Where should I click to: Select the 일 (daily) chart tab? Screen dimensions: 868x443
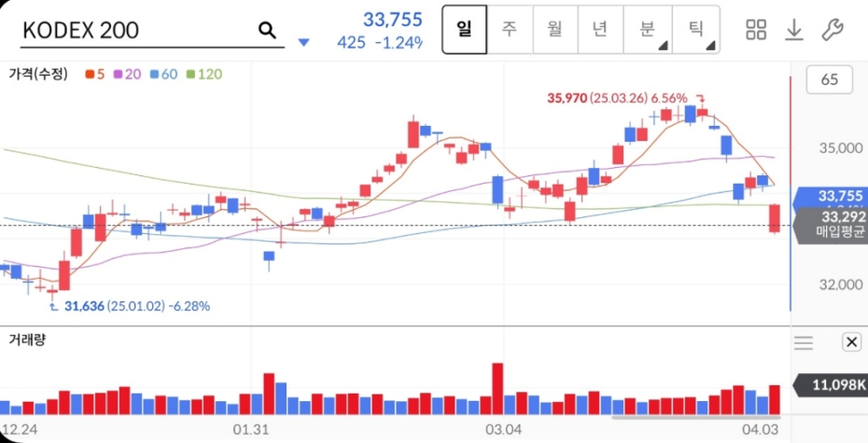[464, 30]
